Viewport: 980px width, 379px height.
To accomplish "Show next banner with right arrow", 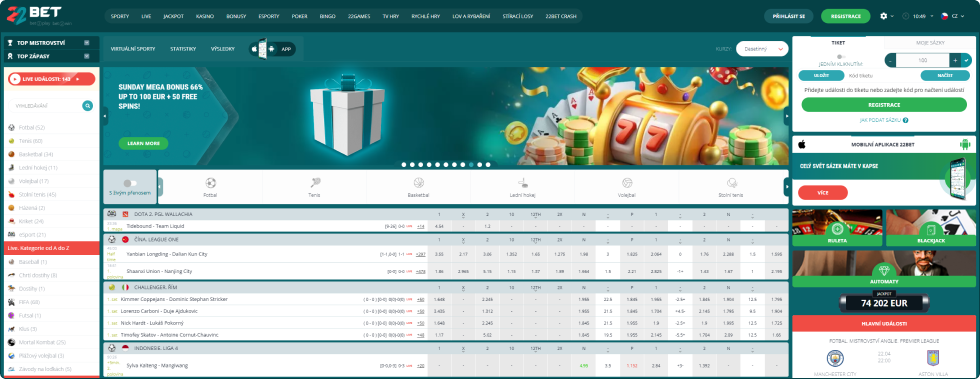I will 786,116.
